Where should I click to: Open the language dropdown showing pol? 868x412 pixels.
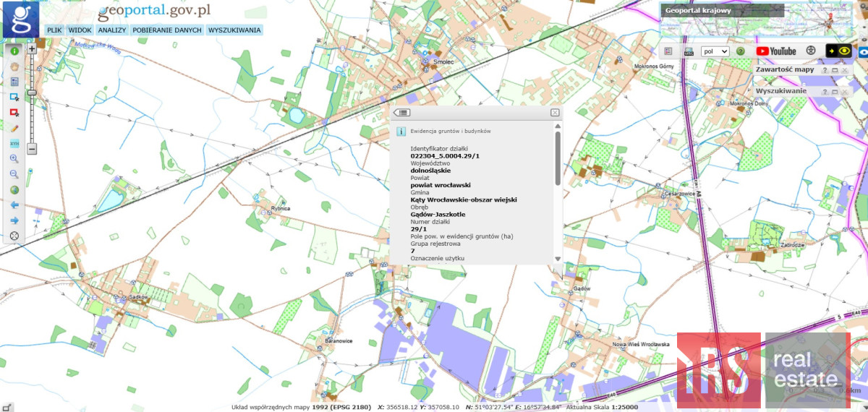[715, 51]
